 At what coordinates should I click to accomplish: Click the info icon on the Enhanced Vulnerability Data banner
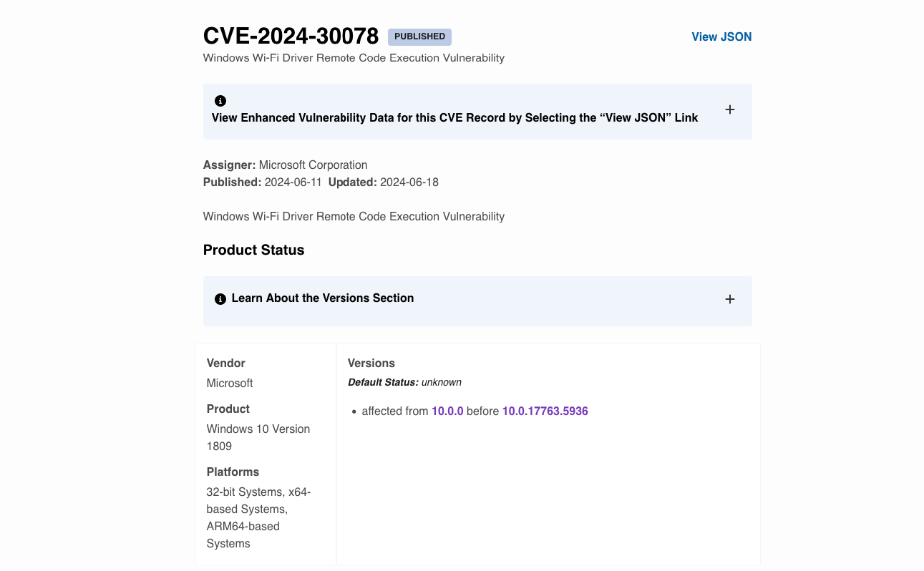220,100
